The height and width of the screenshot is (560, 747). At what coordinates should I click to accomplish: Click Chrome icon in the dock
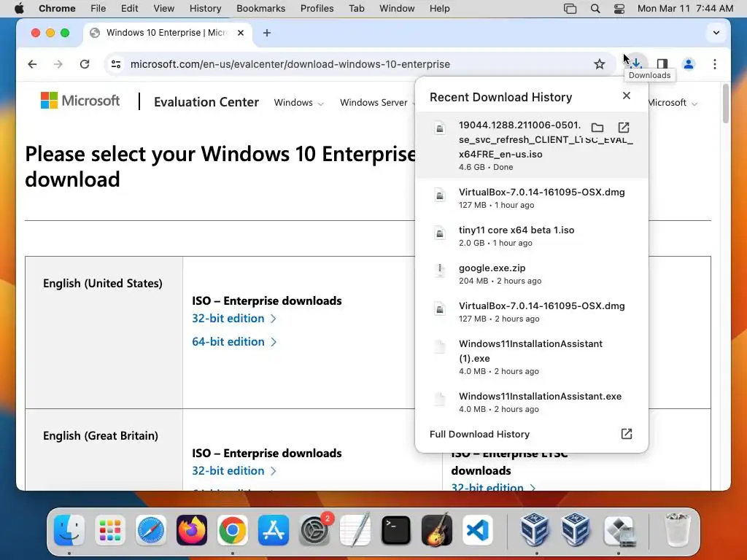pos(233,530)
